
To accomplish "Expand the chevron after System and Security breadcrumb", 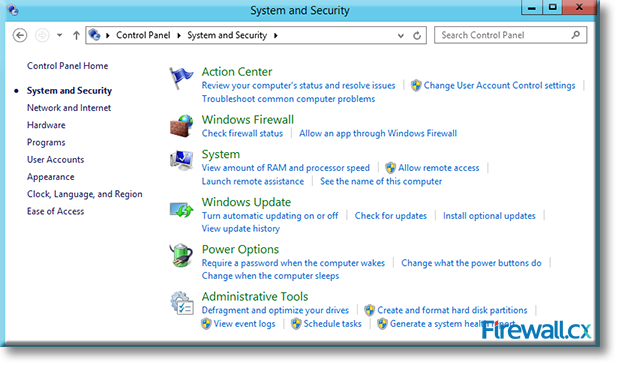I will 276,35.
